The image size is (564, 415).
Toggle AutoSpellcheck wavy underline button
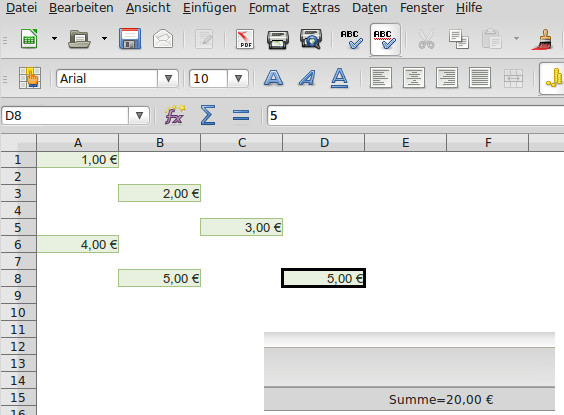[385, 39]
